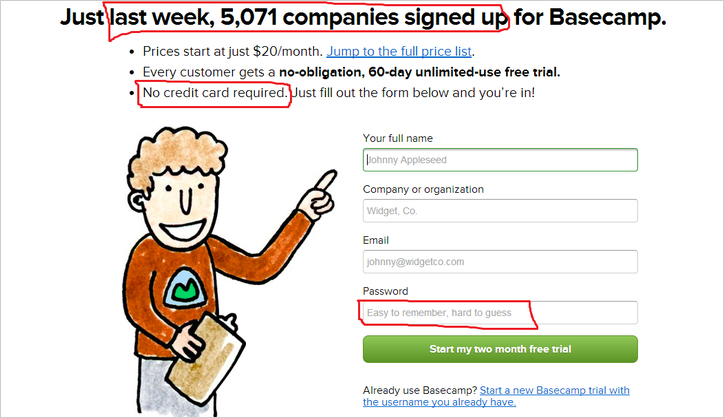Viewport: 724px width, 418px height.
Task: Follow the Start a new Basecamp trial link
Action: [496, 396]
